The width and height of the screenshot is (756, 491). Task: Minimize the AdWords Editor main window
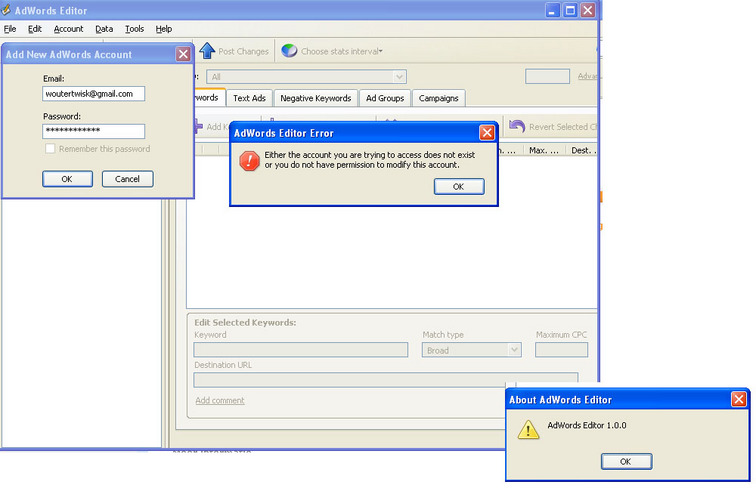(552, 10)
